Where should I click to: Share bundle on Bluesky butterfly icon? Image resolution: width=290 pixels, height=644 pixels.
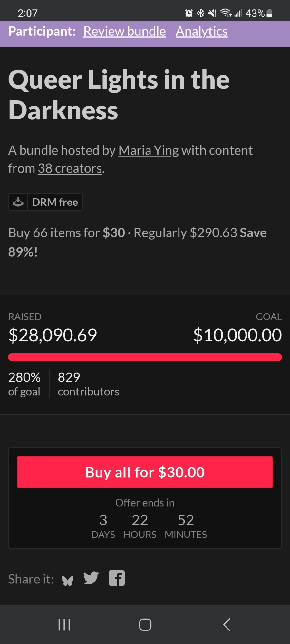point(68,580)
